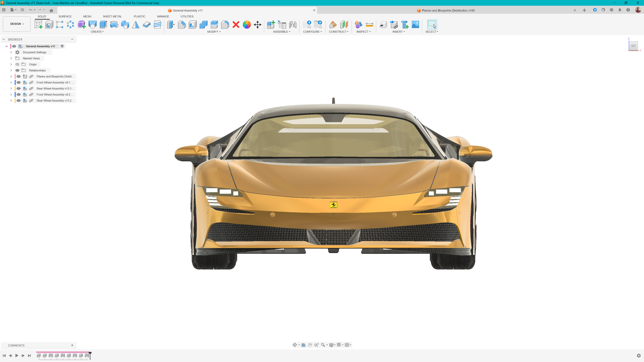644x362 pixels.
Task: Switch to the SURFACE tab
Action: (65, 16)
